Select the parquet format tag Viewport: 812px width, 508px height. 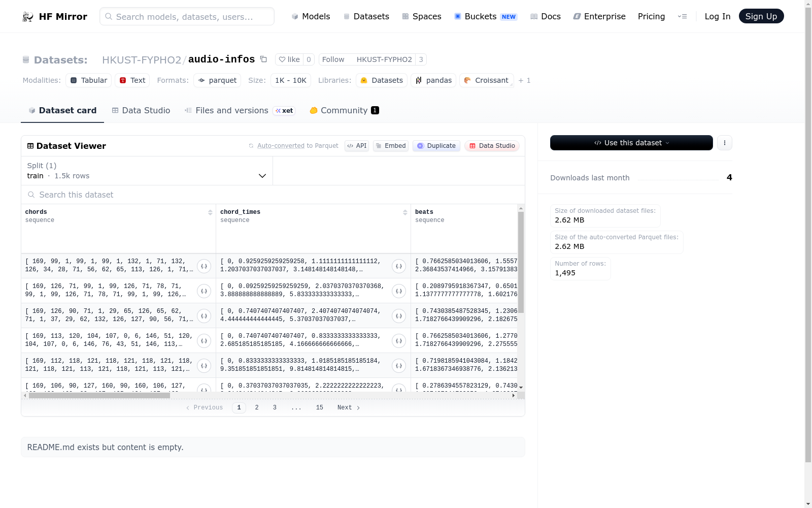coord(217,80)
